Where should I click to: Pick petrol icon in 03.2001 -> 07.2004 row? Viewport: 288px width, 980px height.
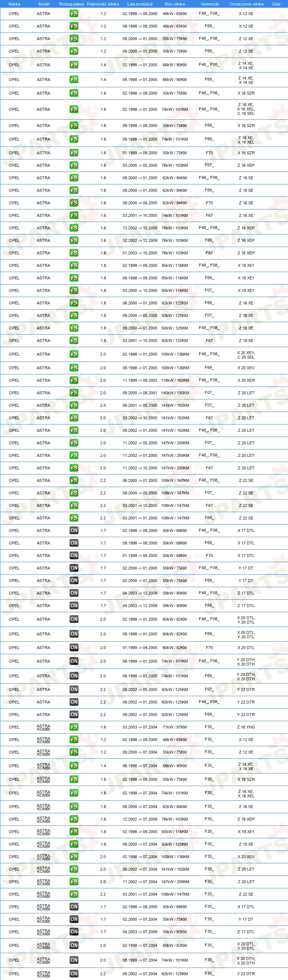point(74,894)
